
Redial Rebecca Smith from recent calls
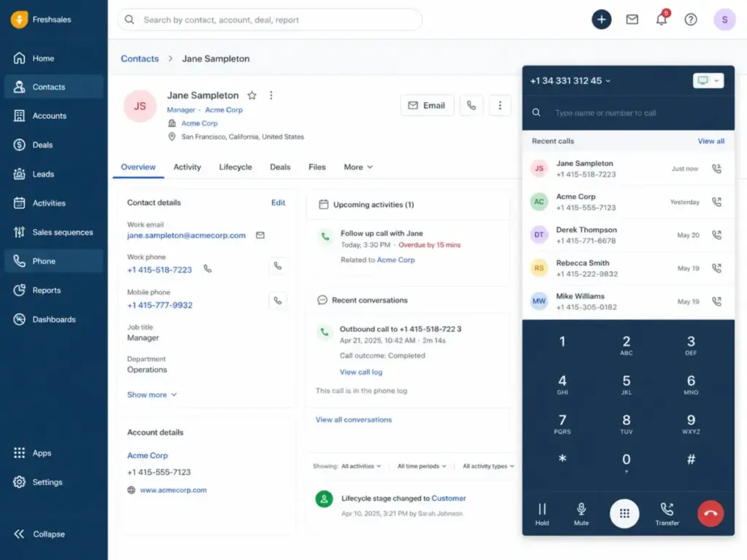[716, 268]
